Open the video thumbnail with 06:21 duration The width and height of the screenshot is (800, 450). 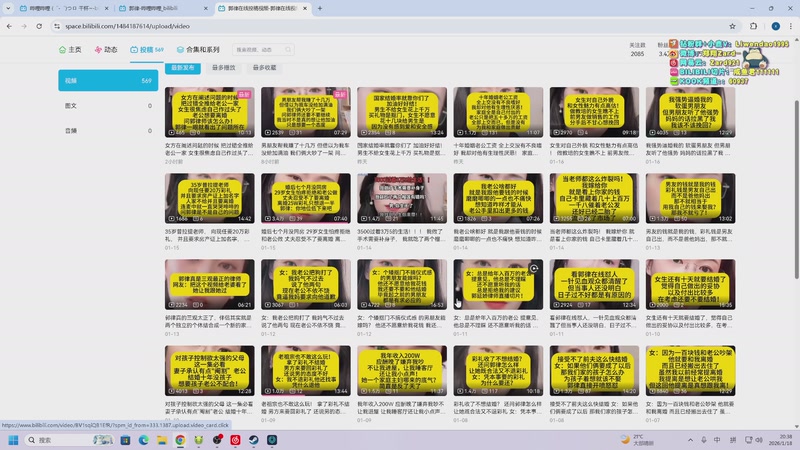210,285
